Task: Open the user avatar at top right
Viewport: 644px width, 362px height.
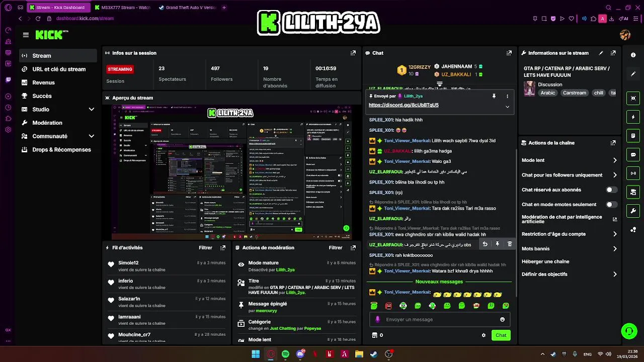Action: point(625,35)
